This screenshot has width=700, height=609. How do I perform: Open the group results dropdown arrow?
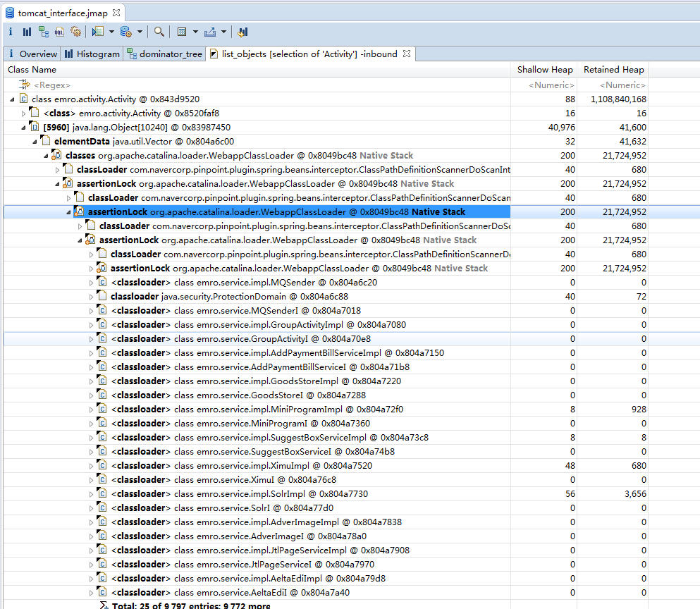point(195,32)
